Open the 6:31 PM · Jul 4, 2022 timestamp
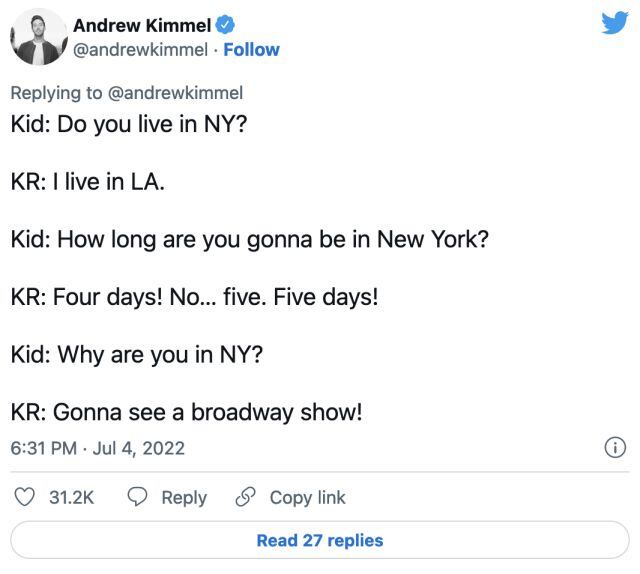 click(x=97, y=448)
